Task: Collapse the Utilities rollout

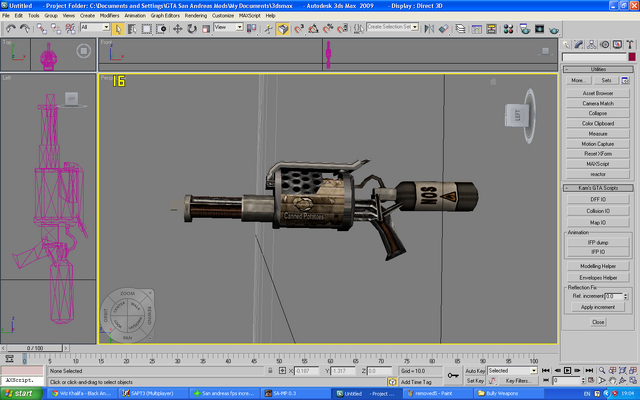Action: [x=598, y=69]
